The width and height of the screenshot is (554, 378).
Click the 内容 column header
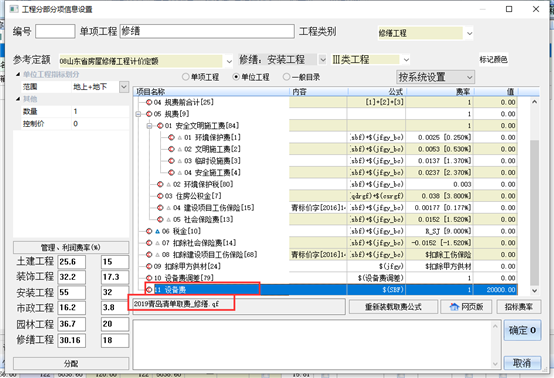point(318,92)
